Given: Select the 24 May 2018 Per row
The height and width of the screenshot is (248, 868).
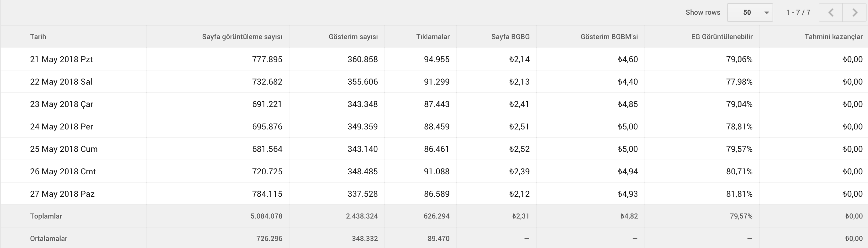Looking at the screenshot, I should pos(434,127).
